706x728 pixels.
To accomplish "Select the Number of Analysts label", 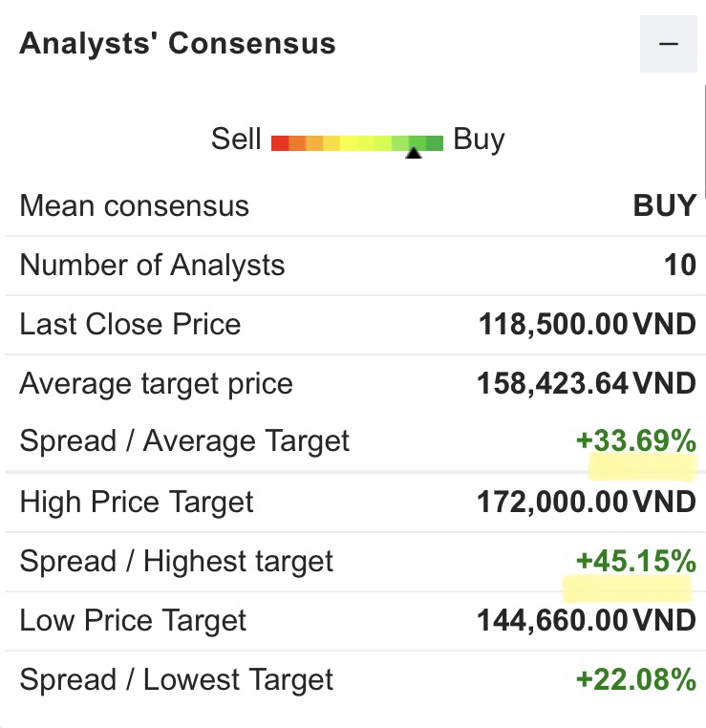I will (152, 265).
